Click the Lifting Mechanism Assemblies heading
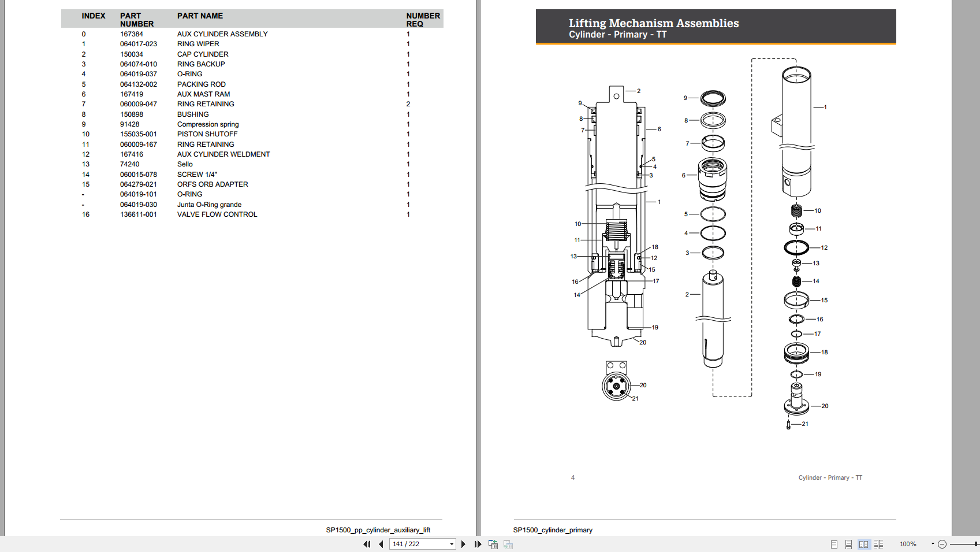The image size is (980, 552). 653,23
